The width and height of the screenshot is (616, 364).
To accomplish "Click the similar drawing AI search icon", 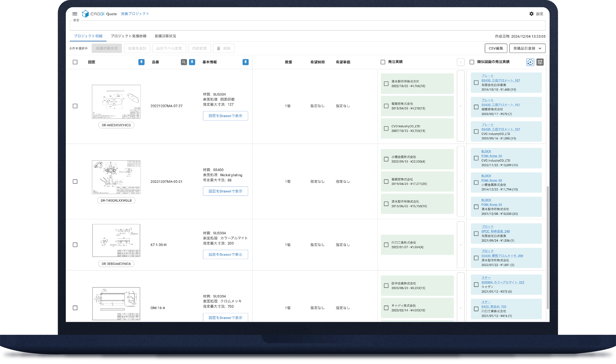I will 530,62.
